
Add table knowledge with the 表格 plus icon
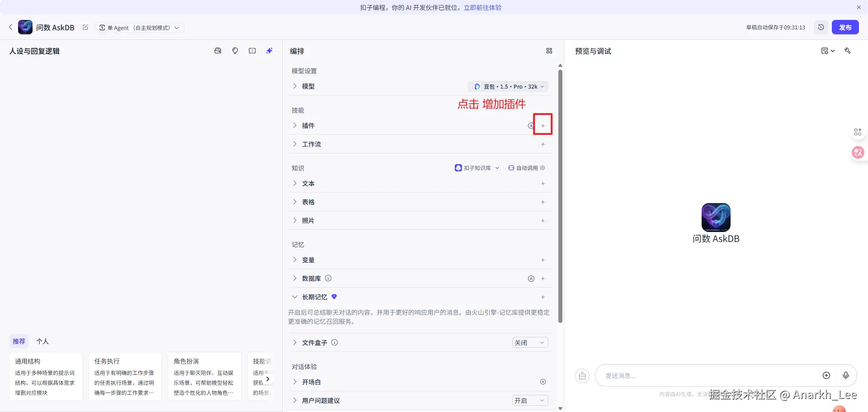click(x=543, y=202)
